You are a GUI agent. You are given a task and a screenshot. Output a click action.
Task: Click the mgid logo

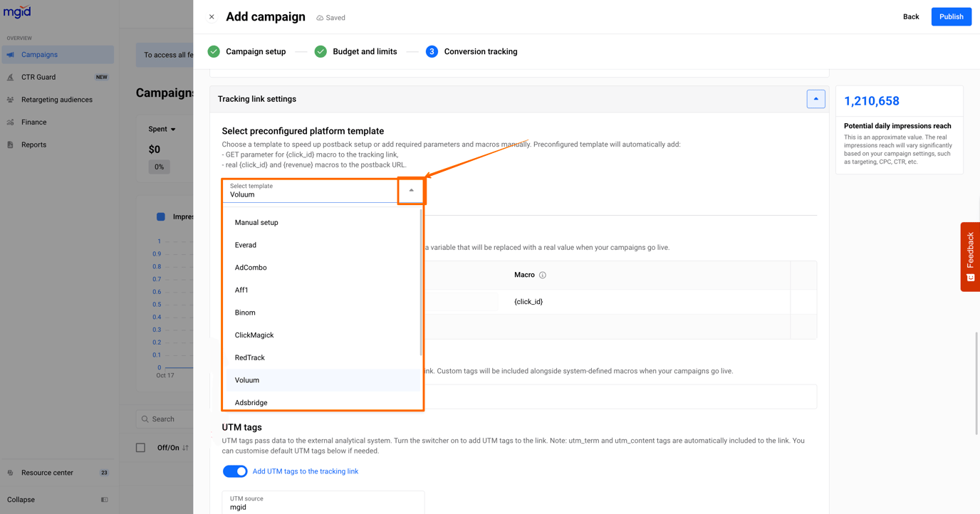pyautogui.click(x=18, y=11)
